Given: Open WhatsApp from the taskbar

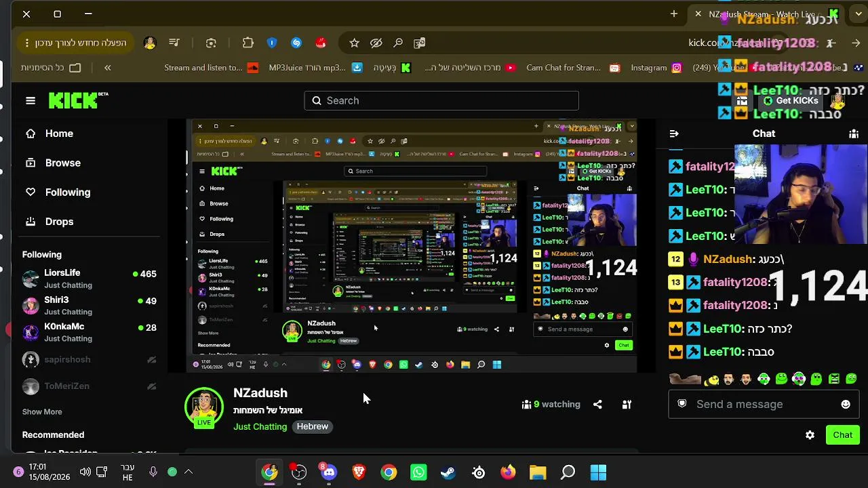Looking at the screenshot, I should pos(418,472).
